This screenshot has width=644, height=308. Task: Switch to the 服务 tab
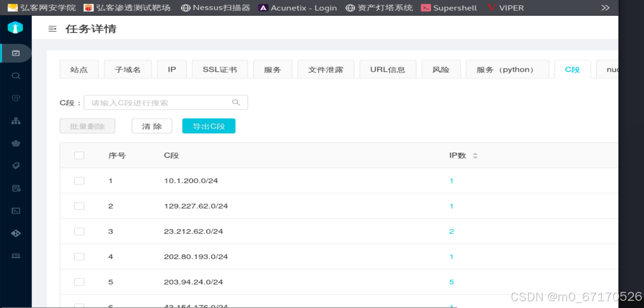[x=272, y=69]
